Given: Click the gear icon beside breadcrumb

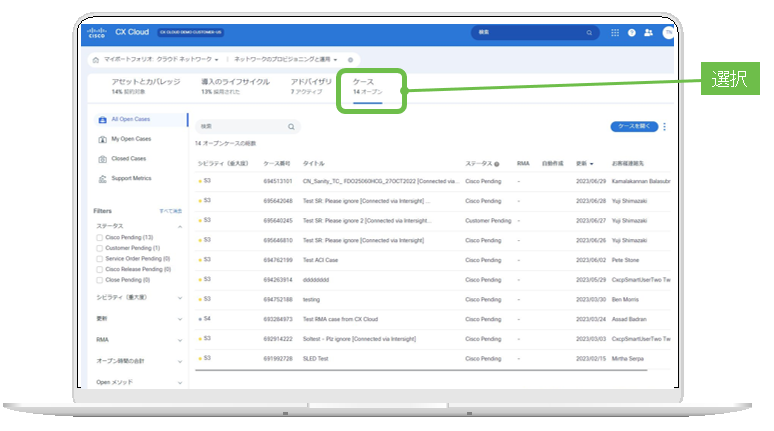Looking at the screenshot, I should pos(350,60).
